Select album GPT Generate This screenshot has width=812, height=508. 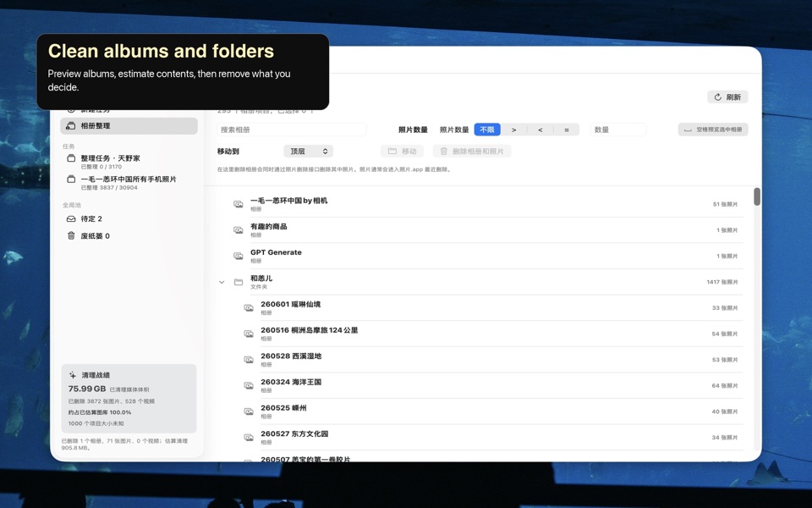(x=480, y=256)
